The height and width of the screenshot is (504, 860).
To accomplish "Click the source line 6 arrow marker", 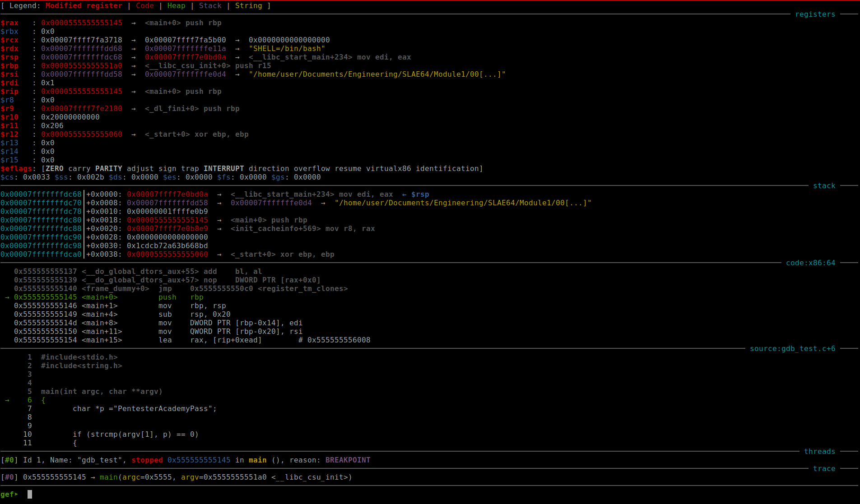I will pyautogui.click(x=7, y=400).
